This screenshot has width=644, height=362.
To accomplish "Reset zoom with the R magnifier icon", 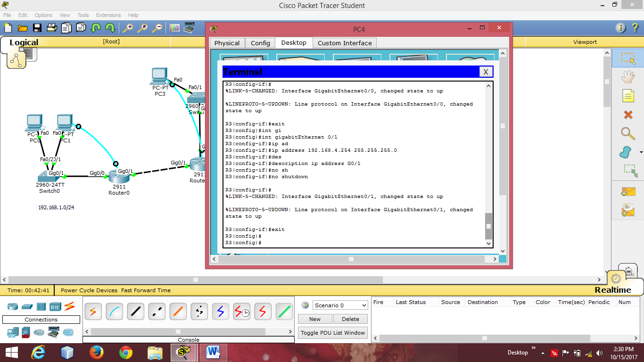I will click(142, 28).
